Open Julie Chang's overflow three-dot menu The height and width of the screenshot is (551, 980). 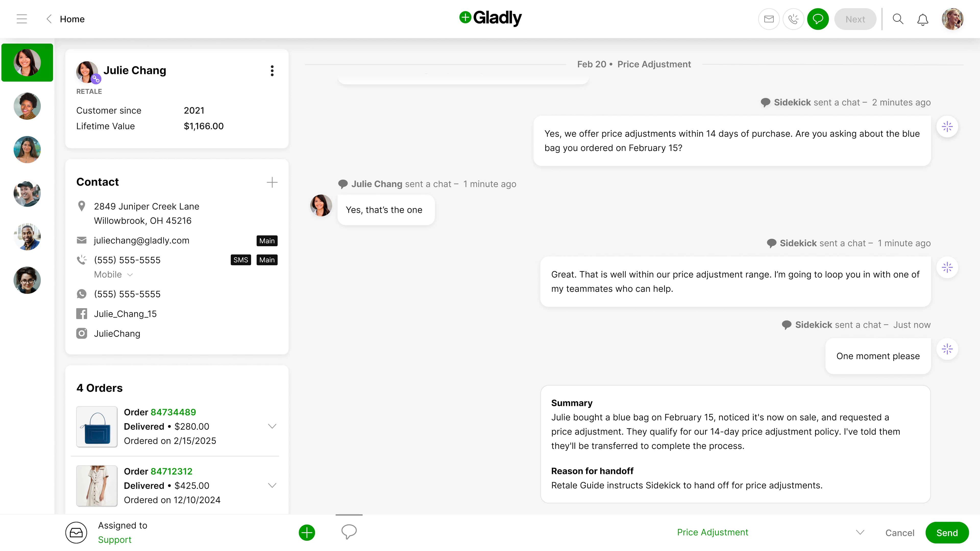[x=272, y=71]
